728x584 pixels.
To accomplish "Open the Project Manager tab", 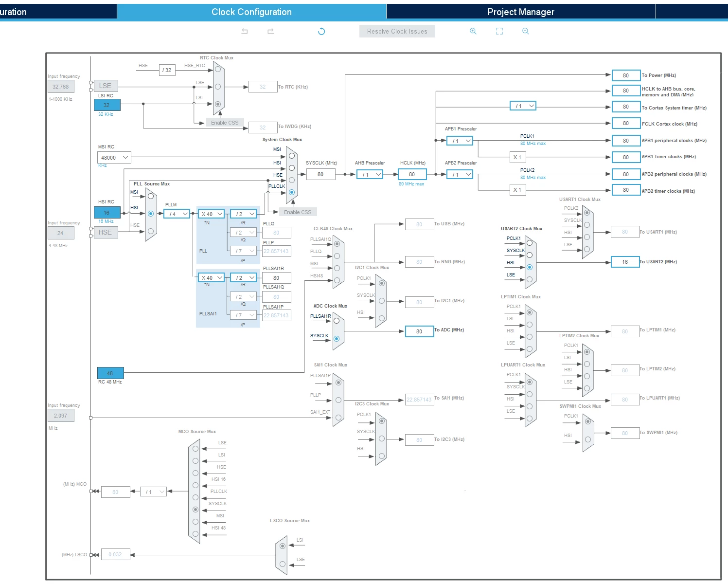I will (x=521, y=12).
